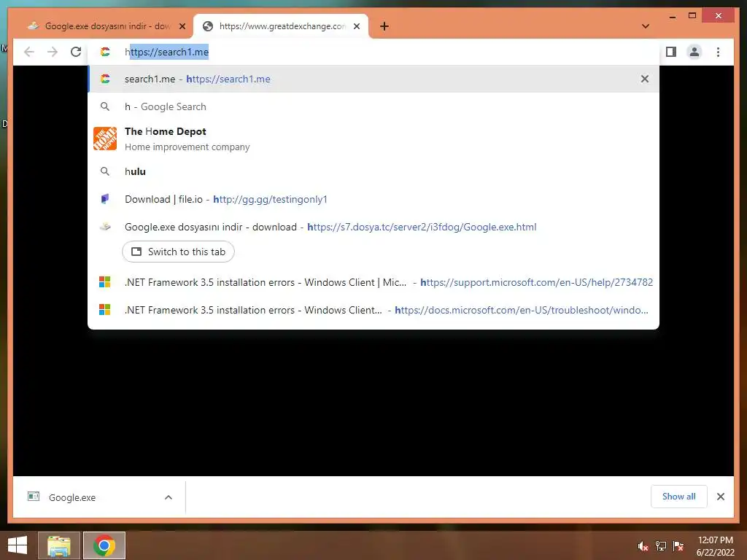Click the file.io suggestion favicon
This screenshot has width=747, height=560.
point(105,199)
